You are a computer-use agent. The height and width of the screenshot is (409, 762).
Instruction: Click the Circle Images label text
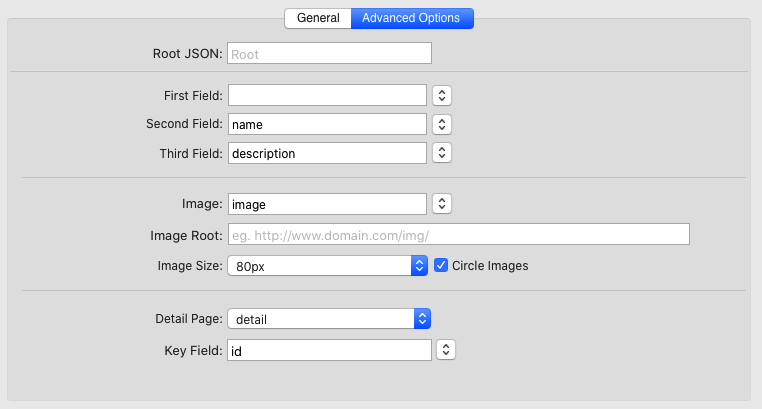[490, 266]
